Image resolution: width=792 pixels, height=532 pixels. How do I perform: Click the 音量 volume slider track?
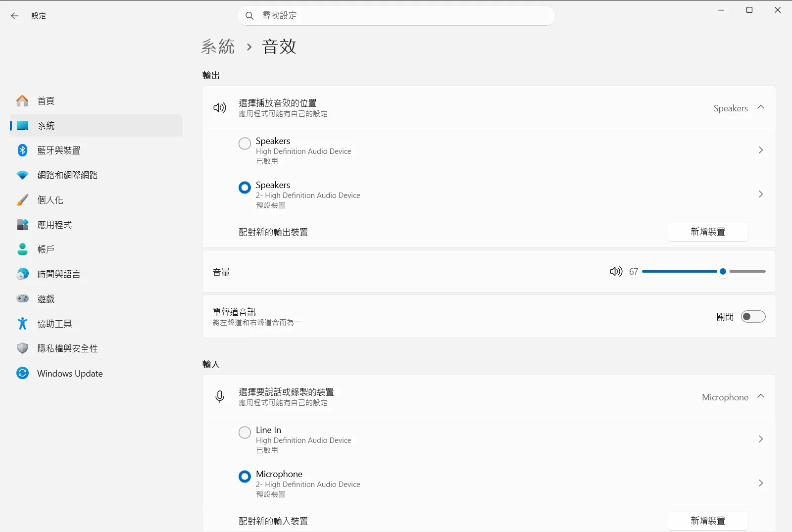coord(703,271)
